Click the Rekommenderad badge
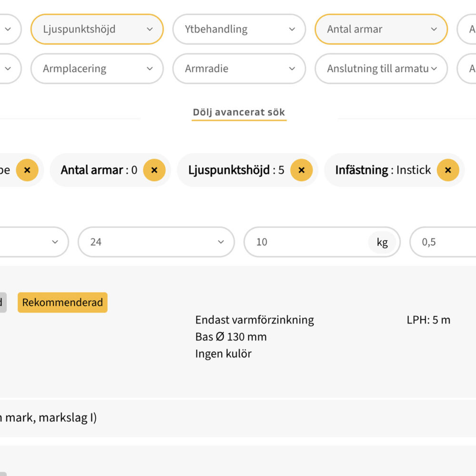 click(x=62, y=302)
